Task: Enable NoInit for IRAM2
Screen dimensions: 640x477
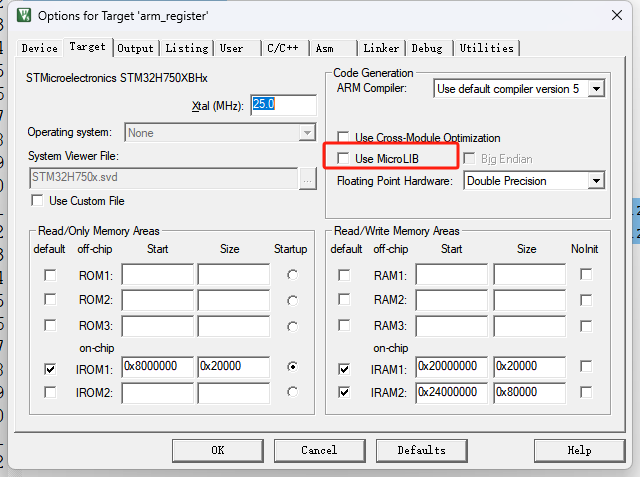Action: 586,392
